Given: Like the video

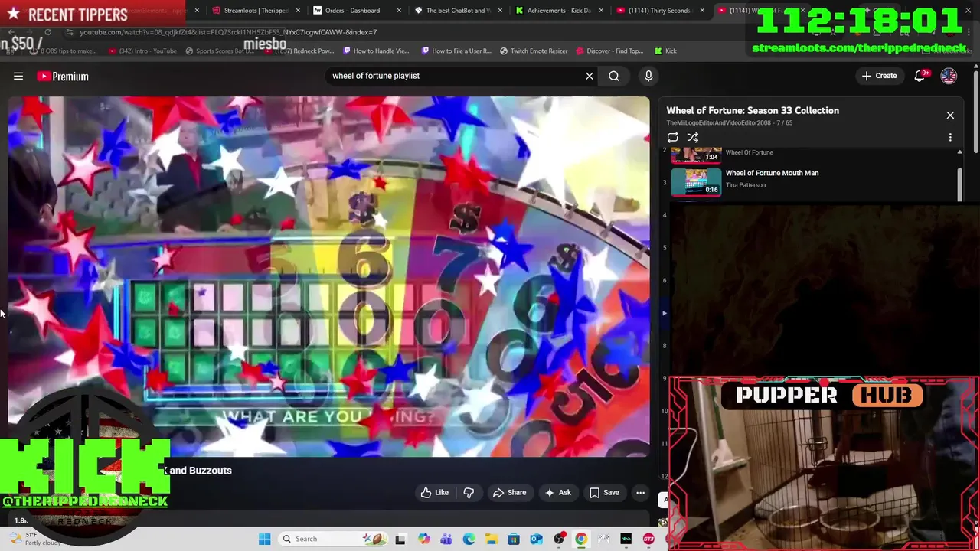Looking at the screenshot, I should click(x=435, y=493).
